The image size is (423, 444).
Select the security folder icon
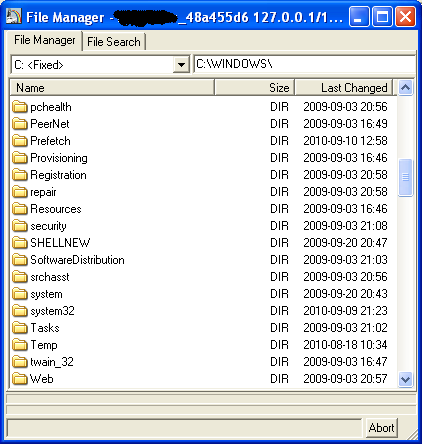click(20, 226)
